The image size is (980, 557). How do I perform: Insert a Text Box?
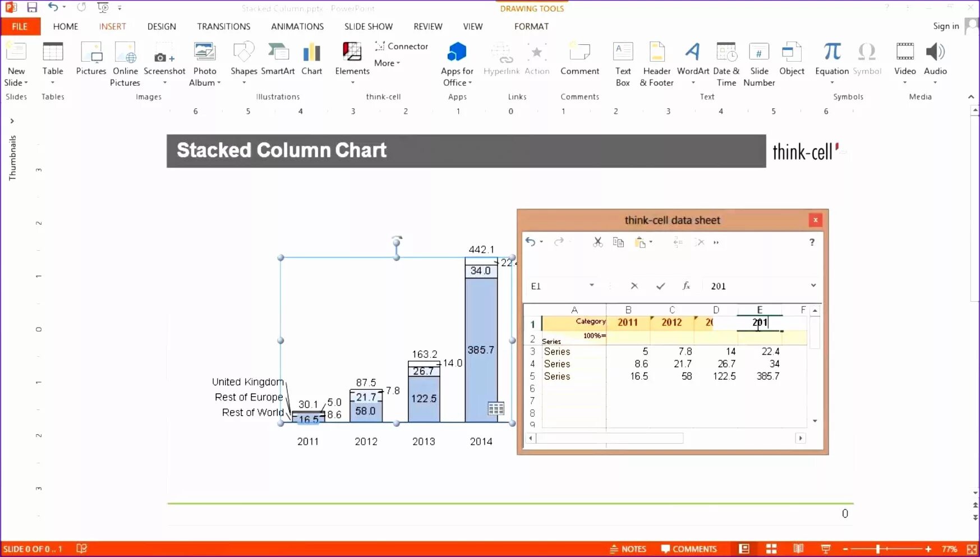(x=623, y=52)
